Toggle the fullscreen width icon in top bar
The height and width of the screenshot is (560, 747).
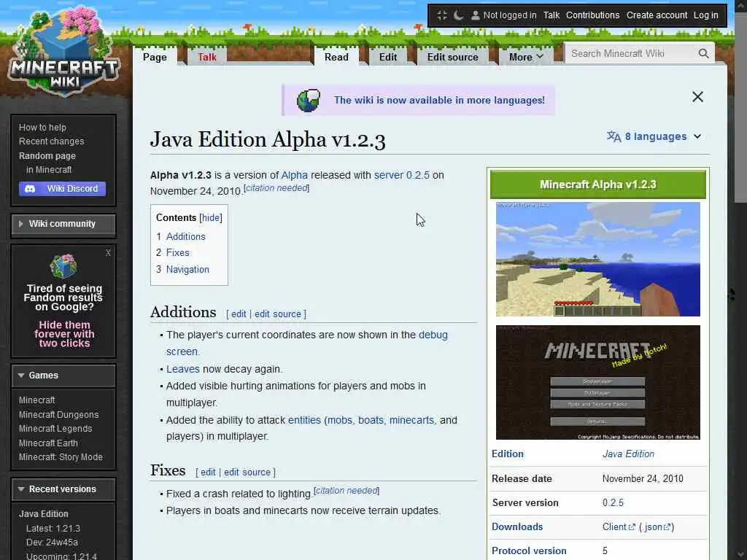[x=442, y=15]
